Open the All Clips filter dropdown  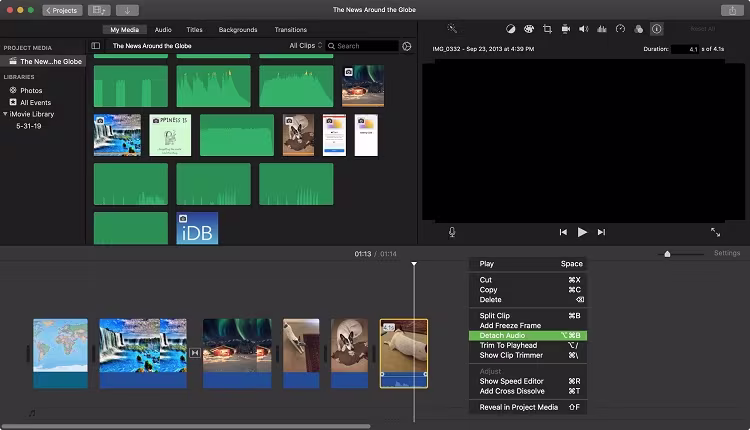(x=305, y=46)
